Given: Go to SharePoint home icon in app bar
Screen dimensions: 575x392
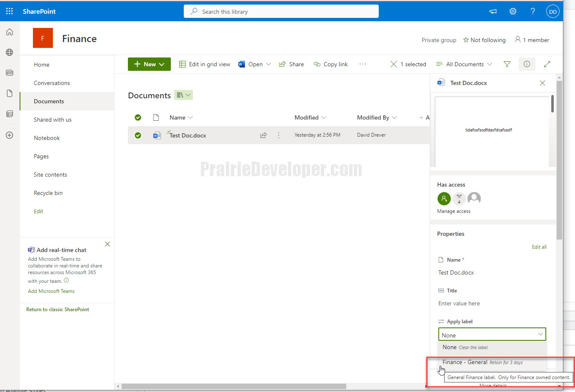Looking at the screenshot, I should [x=10, y=32].
